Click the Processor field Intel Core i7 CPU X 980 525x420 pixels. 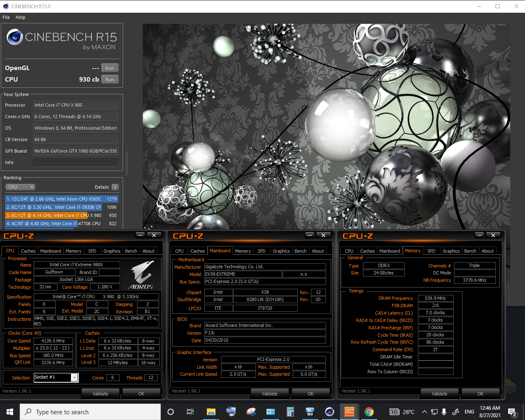[x=75, y=105]
